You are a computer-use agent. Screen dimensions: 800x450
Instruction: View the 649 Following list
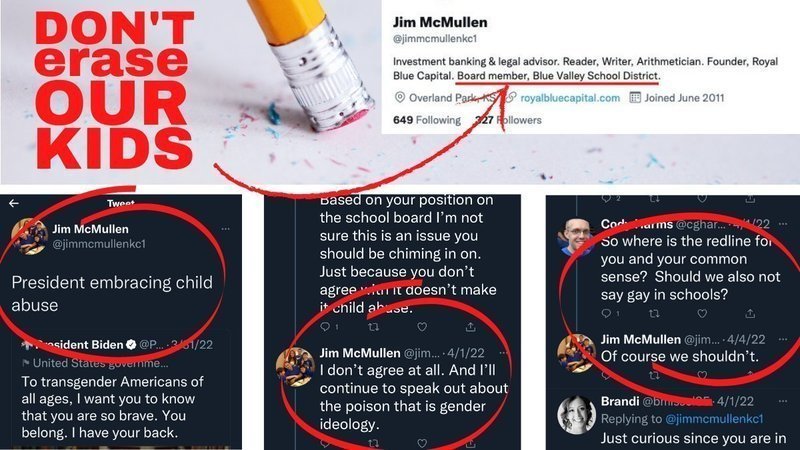pyautogui.click(x=427, y=120)
